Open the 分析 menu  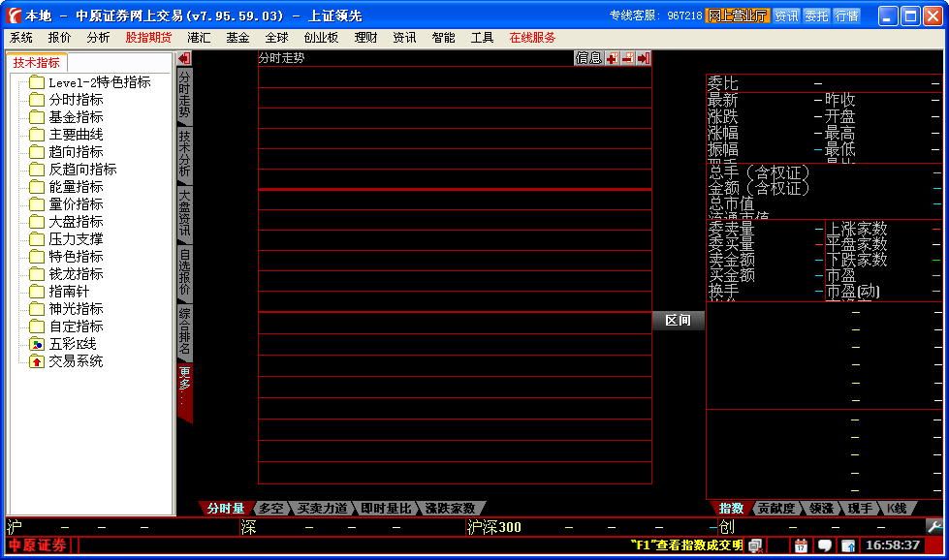(98, 38)
